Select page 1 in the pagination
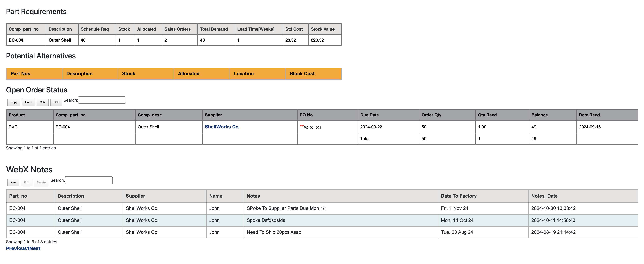The width and height of the screenshot is (644, 264). (28, 248)
